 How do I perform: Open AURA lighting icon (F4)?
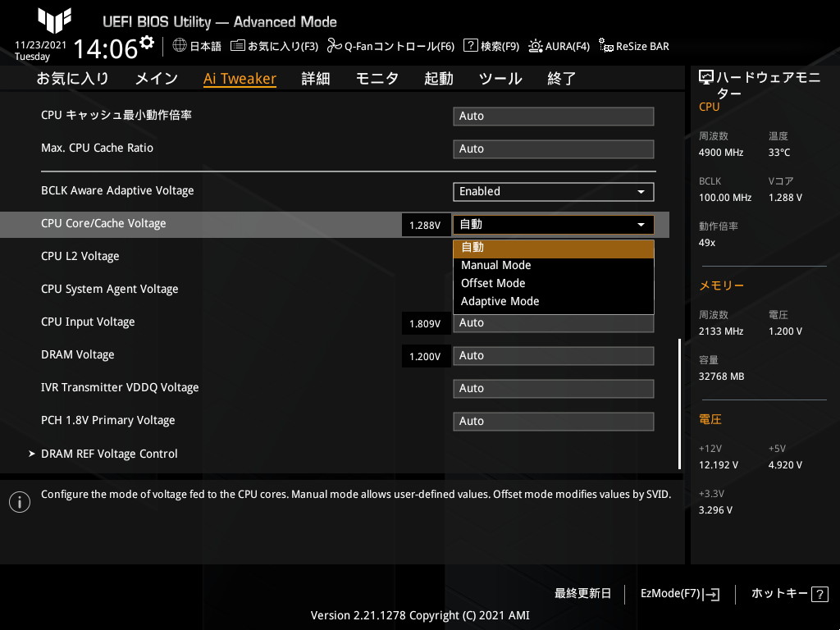point(535,46)
